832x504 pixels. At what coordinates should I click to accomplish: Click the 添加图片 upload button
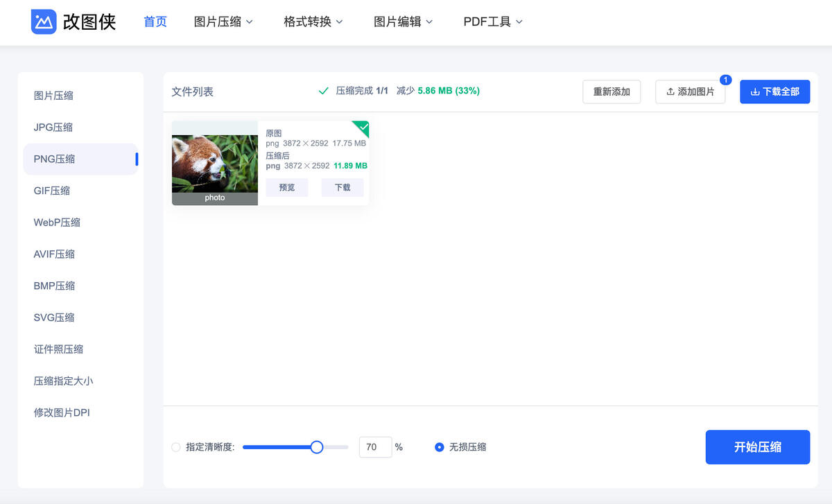tap(690, 92)
